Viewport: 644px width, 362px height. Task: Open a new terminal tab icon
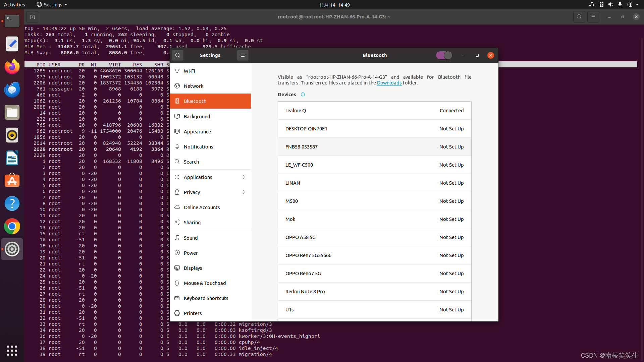(32, 17)
